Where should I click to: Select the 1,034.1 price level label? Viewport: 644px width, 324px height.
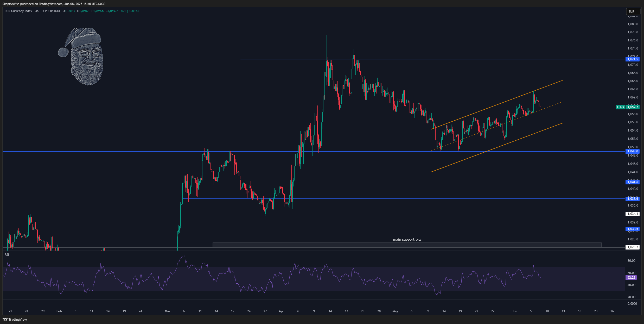(633, 214)
